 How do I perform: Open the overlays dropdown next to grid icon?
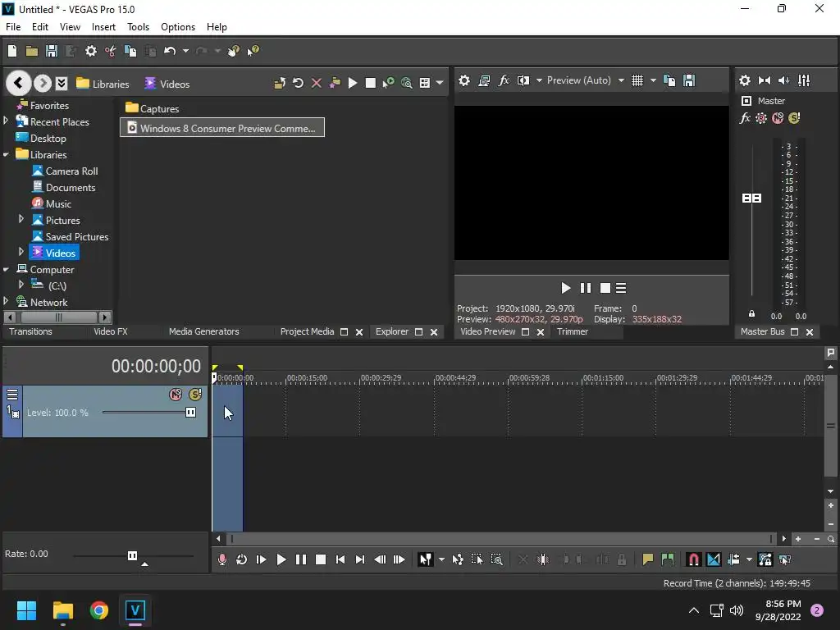point(653,80)
